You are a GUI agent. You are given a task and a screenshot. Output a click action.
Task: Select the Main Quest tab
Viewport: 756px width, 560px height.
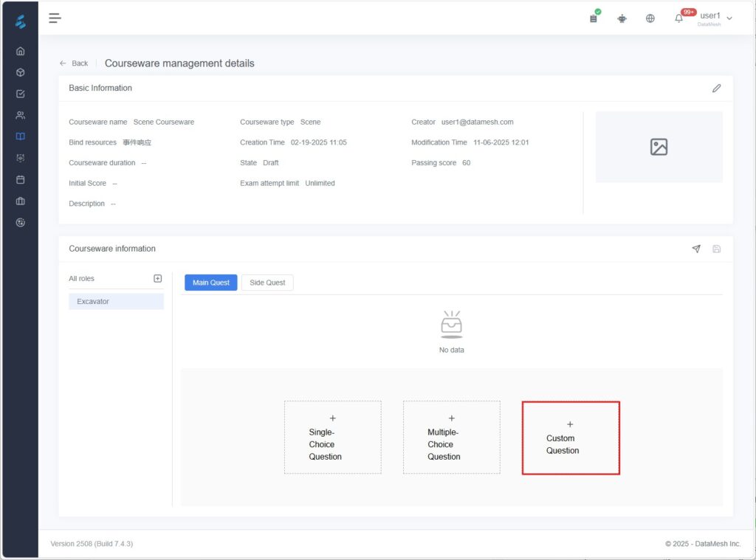tap(211, 283)
